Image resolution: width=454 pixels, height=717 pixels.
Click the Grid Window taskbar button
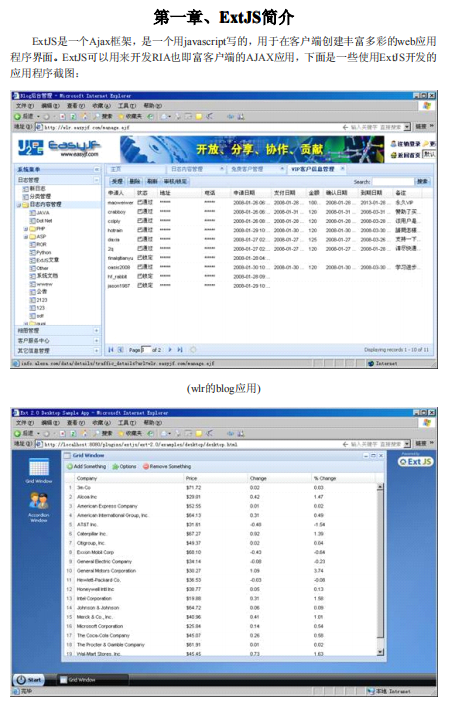point(80,680)
